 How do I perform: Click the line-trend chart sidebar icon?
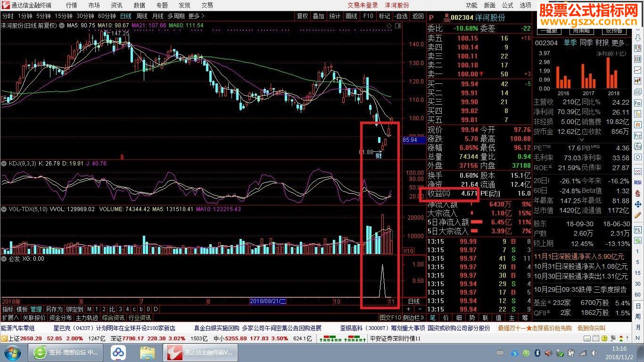point(638,69)
